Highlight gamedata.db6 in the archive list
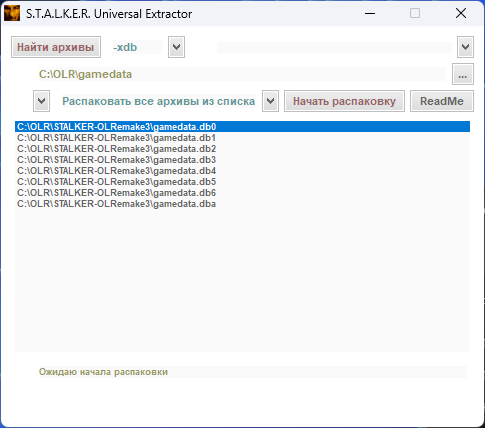Image resolution: width=485 pixels, height=428 pixels. pyautogui.click(x=242, y=193)
